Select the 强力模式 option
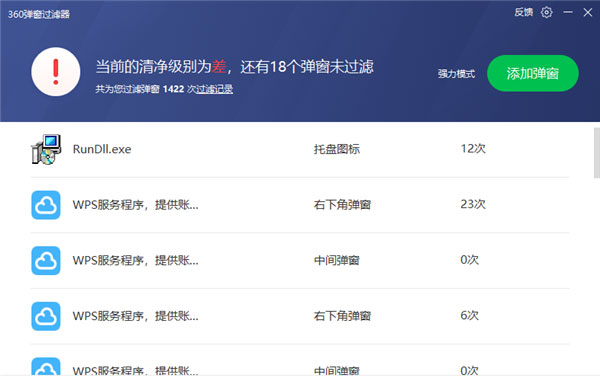The width and height of the screenshot is (600, 378). (x=456, y=74)
